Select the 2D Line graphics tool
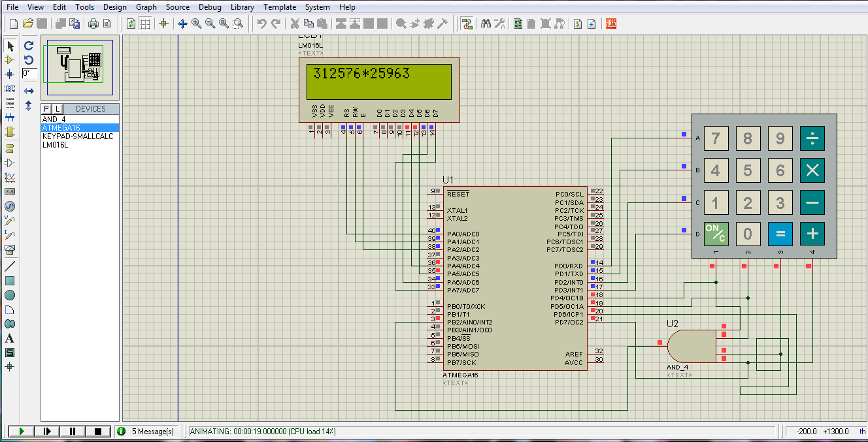868x442 pixels. [10, 266]
